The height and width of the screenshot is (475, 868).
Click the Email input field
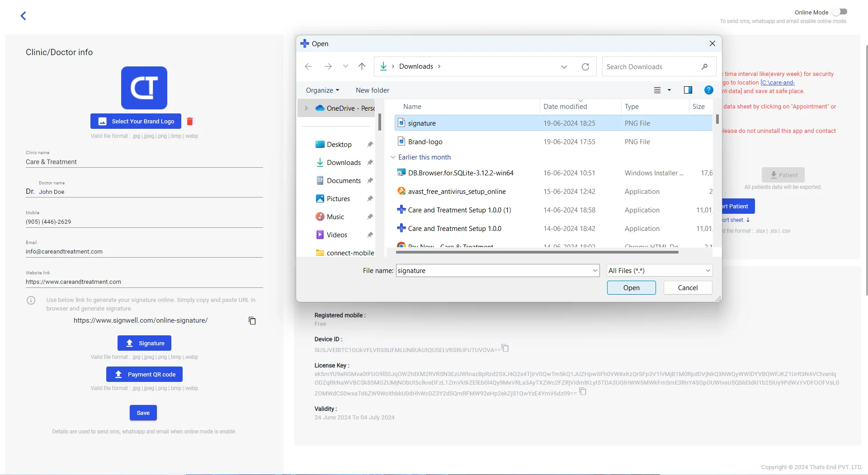144,252
